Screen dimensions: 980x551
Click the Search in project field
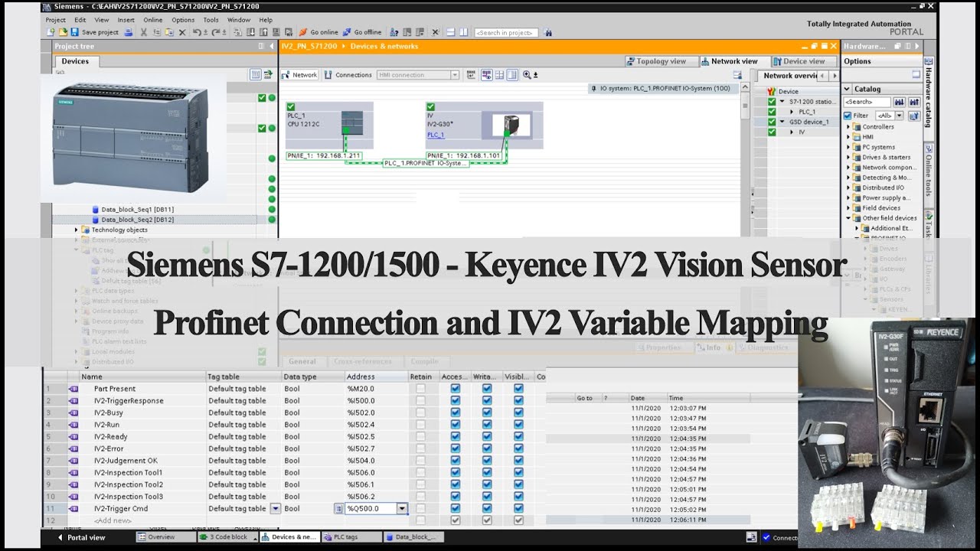tap(507, 33)
